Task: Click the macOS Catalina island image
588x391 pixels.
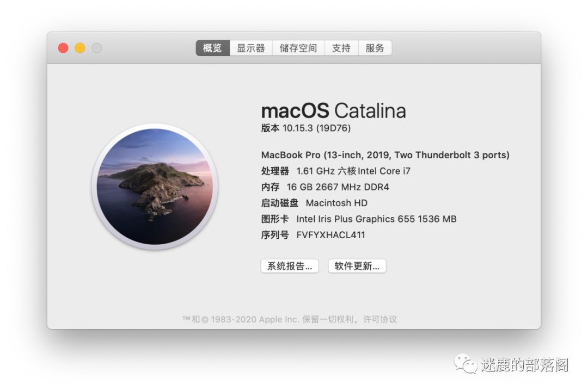Action: (x=155, y=186)
